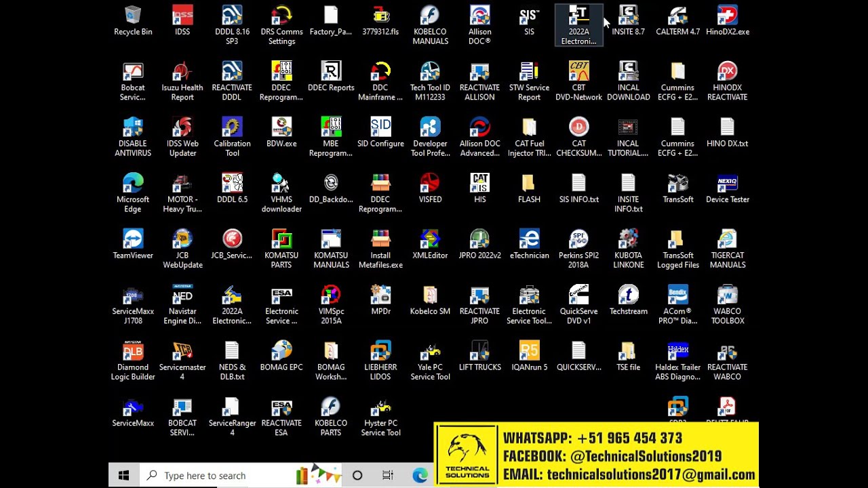Viewport: 868px width, 488px height.
Task: Select the Perkins SPI2 2018A shortcut
Action: click(x=578, y=249)
